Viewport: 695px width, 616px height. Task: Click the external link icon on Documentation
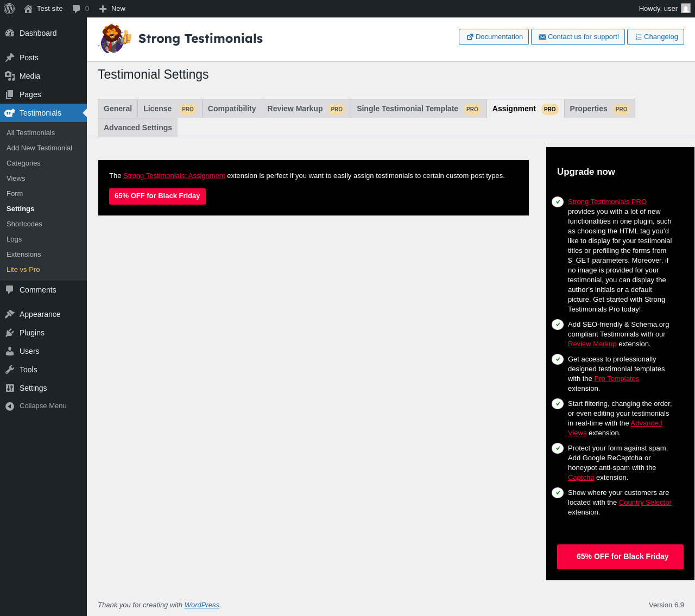pyautogui.click(x=470, y=37)
